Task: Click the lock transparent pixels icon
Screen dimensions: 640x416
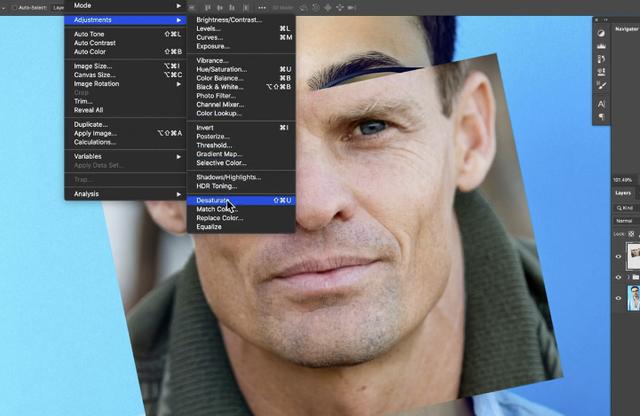Action: [x=631, y=234]
